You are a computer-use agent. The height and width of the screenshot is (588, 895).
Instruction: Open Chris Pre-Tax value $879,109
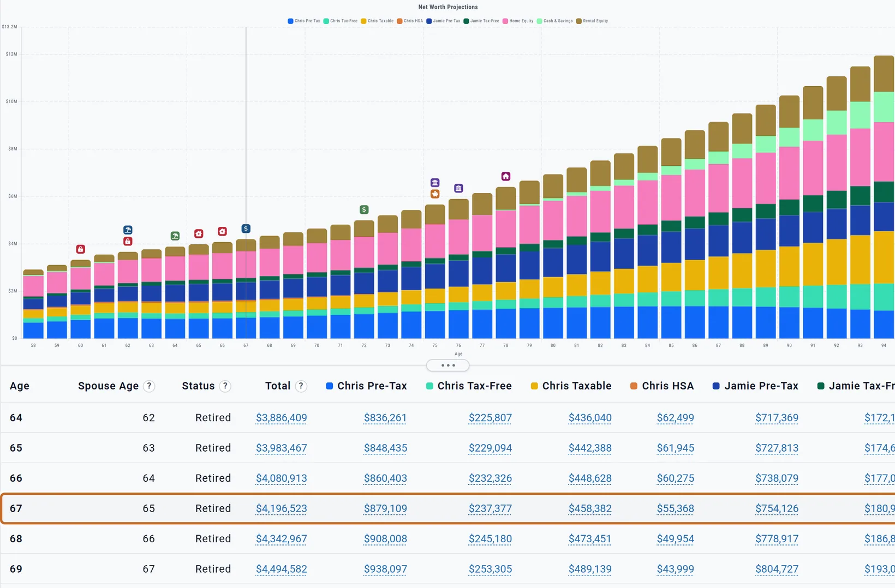pos(385,509)
